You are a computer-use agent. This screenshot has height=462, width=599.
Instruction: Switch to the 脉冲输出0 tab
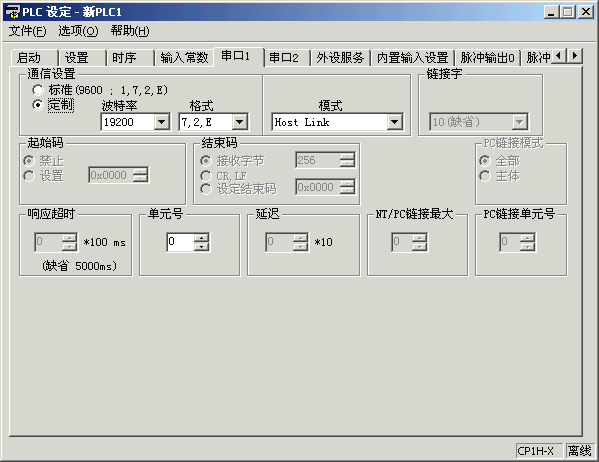(487, 58)
